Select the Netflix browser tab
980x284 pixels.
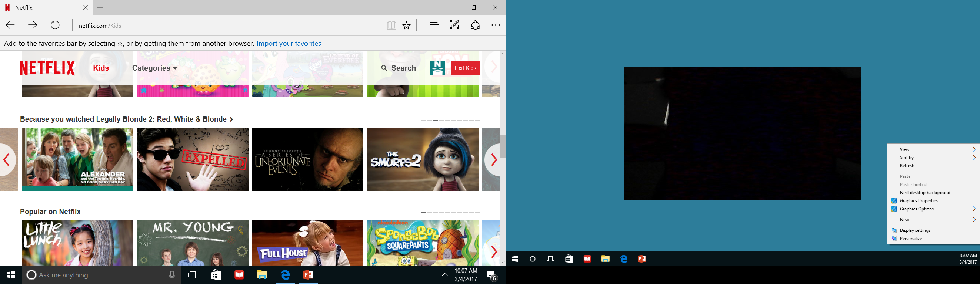(x=46, y=8)
